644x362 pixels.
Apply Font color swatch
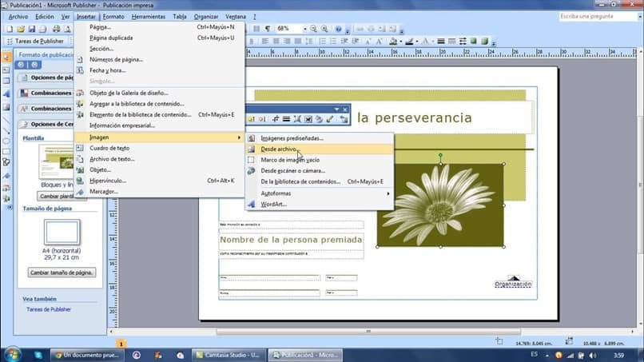(x=425, y=41)
